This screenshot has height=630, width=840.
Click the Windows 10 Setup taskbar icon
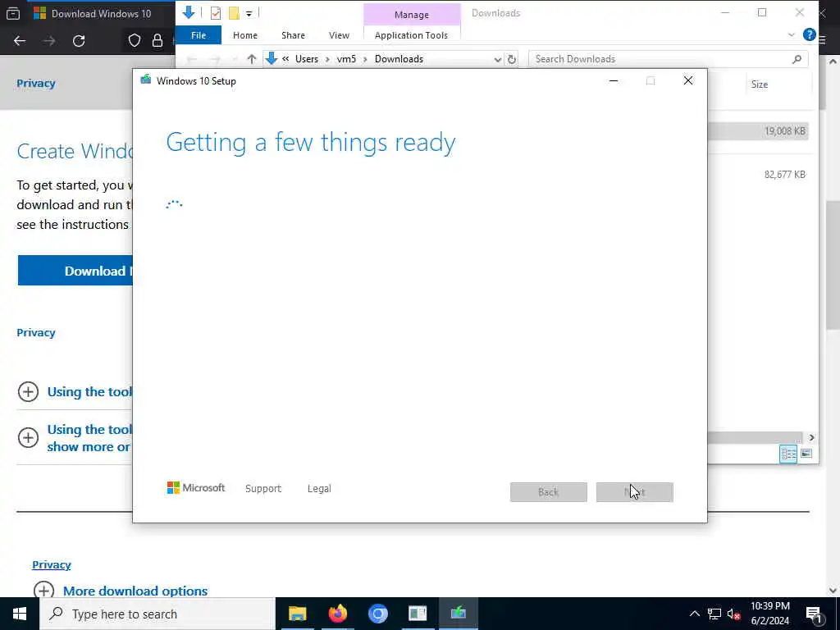point(458,614)
